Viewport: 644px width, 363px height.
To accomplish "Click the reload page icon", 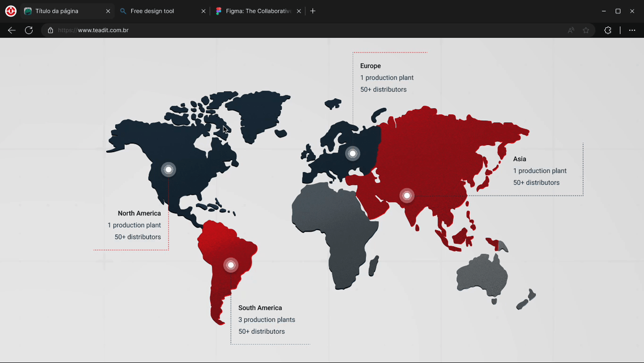I will (x=29, y=30).
